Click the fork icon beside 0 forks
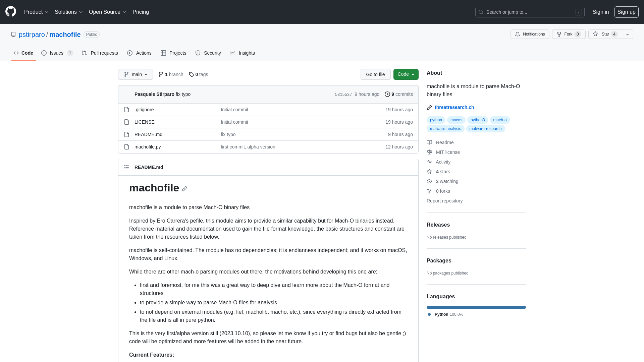644x362 pixels. [429, 191]
